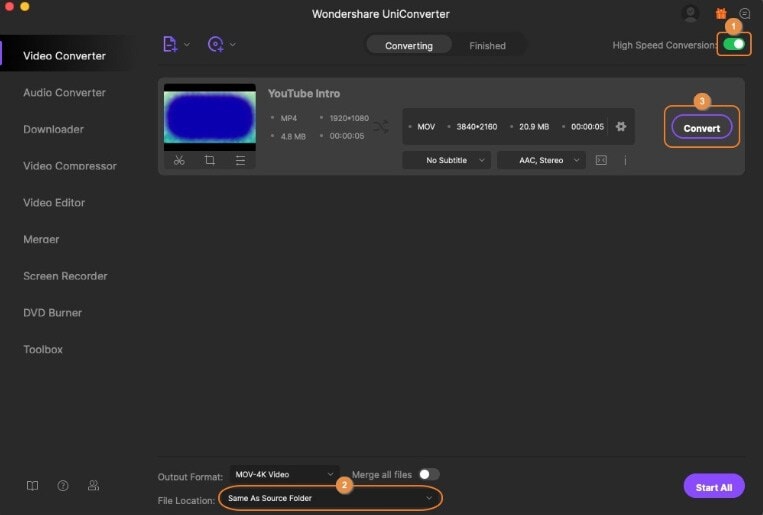Click the Convert button

(702, 128)
